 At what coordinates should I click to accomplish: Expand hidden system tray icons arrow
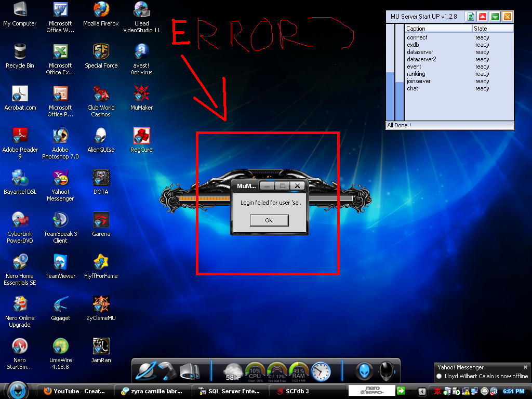(x=422, y=391)
